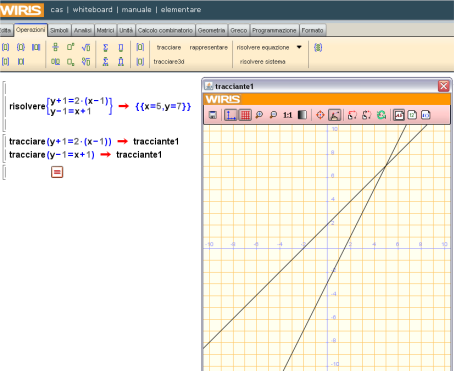Open the Matrici tab
Screen dimensions: 454x371
(105, 30)
